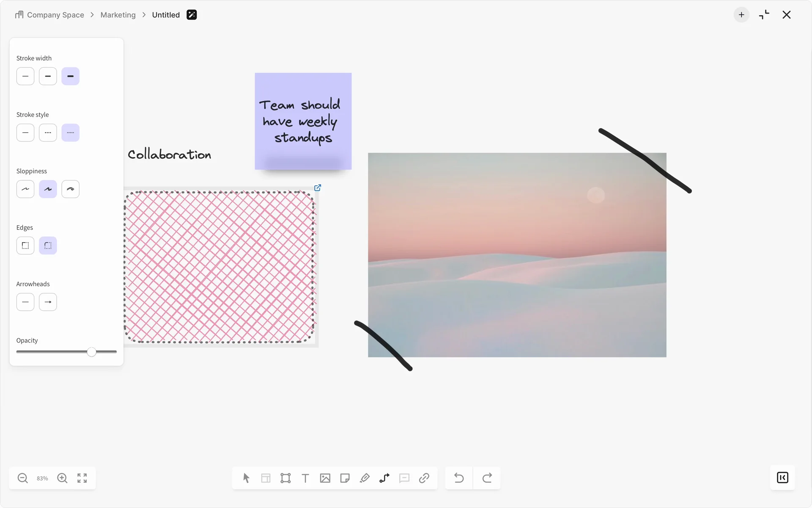This screenshot has height=508, width=812.
Task: Select the frame tool in toolbar
Action: pyautogui.click(x=285, y=478)
